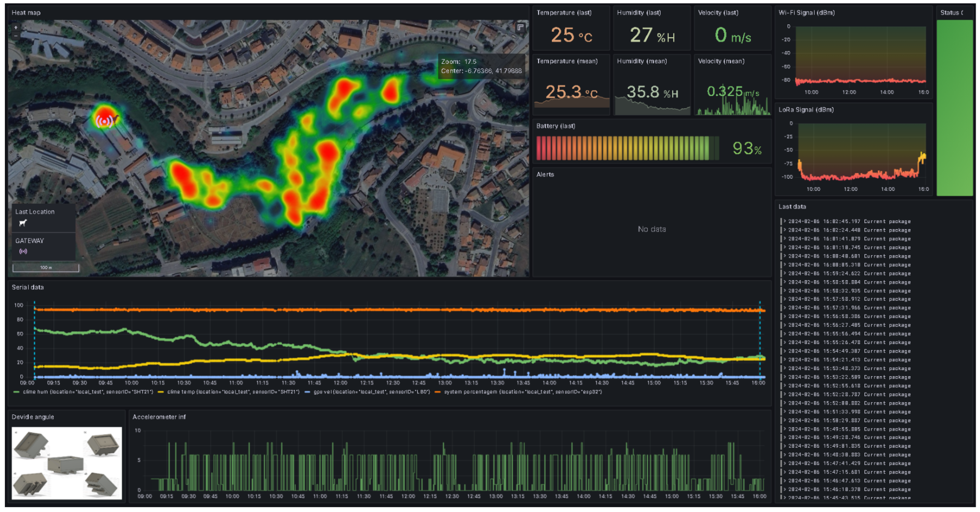Click the gateway signal marker on the map
The image size is (980, 512).
(x=104, y=121)
